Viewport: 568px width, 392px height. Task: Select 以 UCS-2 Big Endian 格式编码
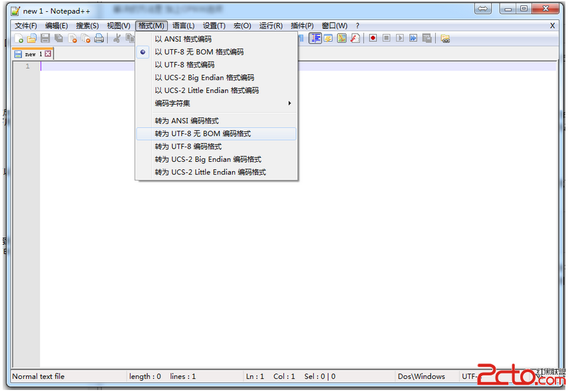216,78
